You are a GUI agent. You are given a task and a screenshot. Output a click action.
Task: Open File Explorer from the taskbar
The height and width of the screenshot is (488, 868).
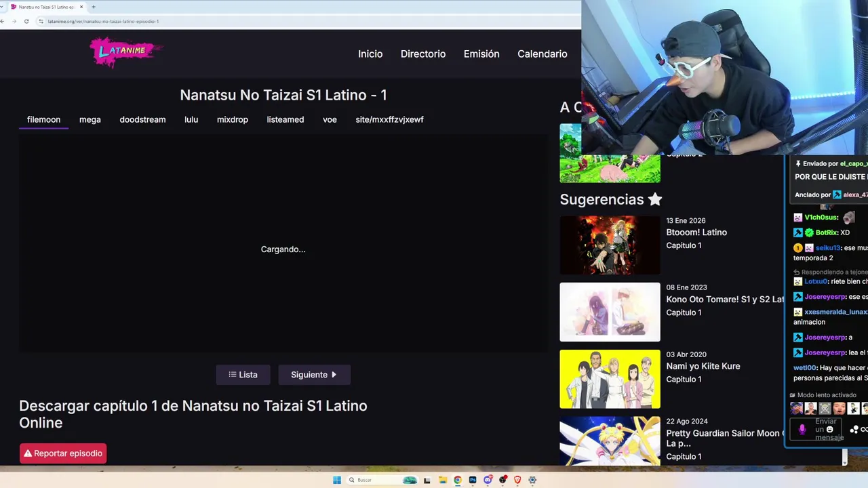tap(442, 480)
